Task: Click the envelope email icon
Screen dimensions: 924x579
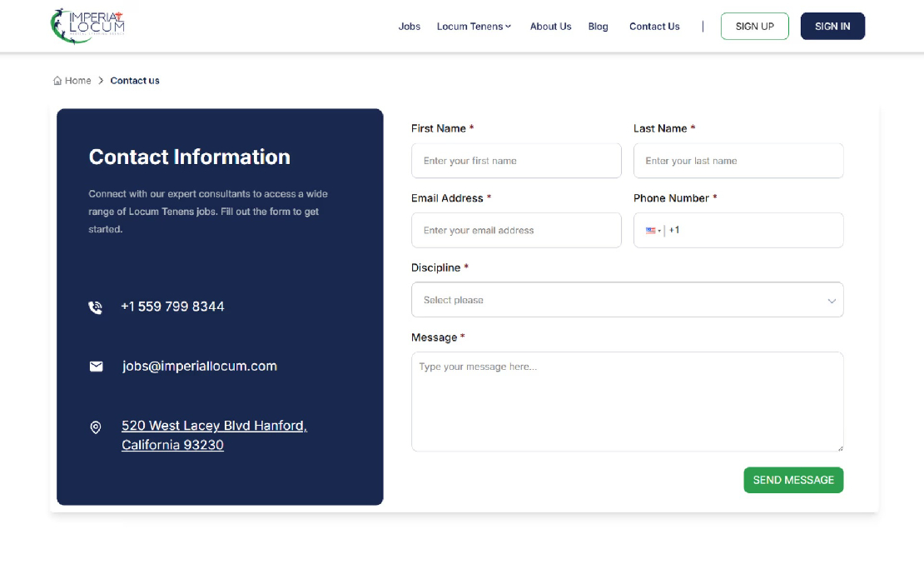Action: click(x=97, y=367)
